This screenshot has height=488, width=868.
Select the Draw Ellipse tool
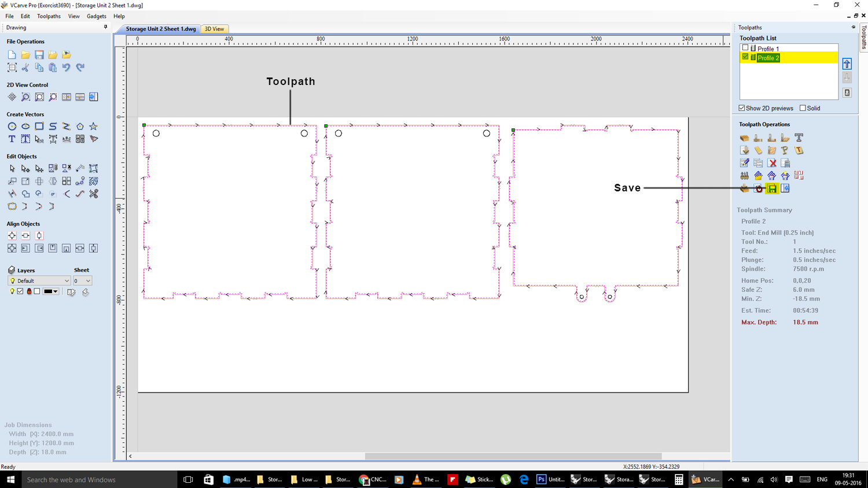(25, 126)
